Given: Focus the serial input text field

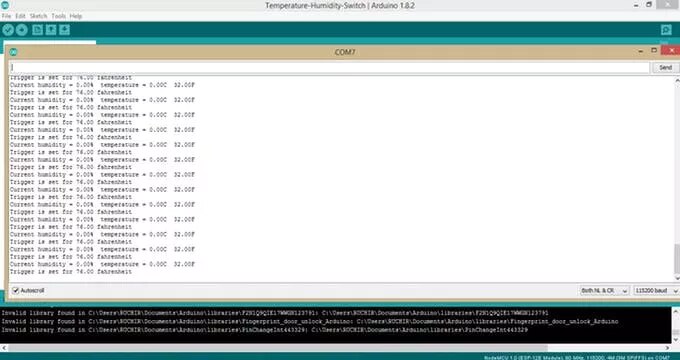Looking at the screenshot, I should click(x=330, y=68).
